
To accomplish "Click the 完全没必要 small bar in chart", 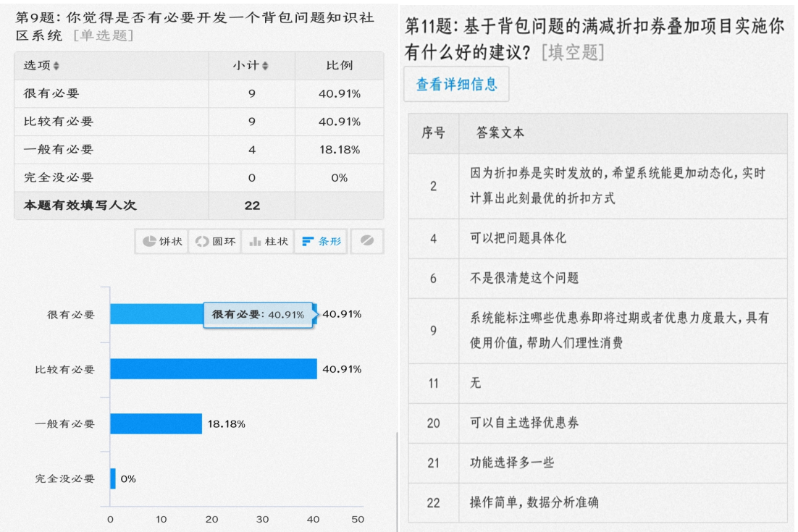I will [x=113, y=478].
